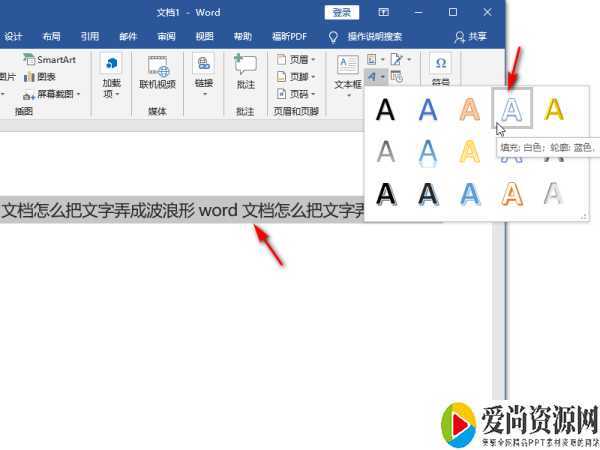Select the orange-outline WordArt style in the bottom row
This screenshot has width=600, height=450.
pos(513,192)
